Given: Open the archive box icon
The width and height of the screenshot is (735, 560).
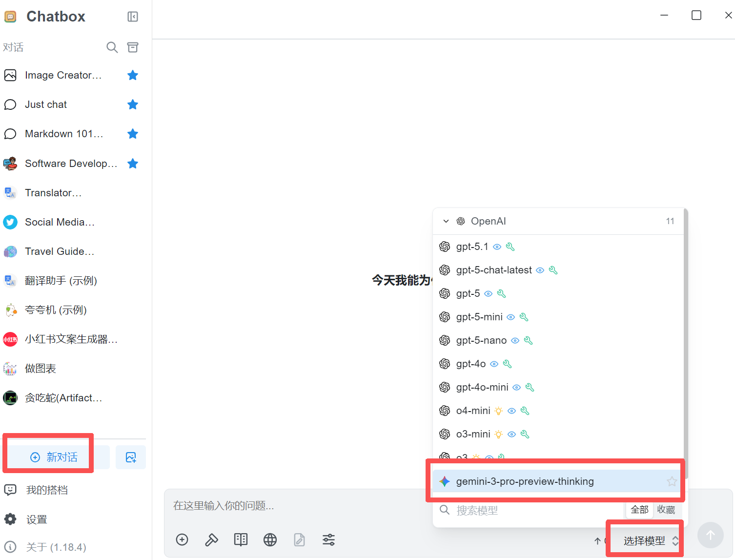Looking at the screenshot, I should [x=133, y=47].
